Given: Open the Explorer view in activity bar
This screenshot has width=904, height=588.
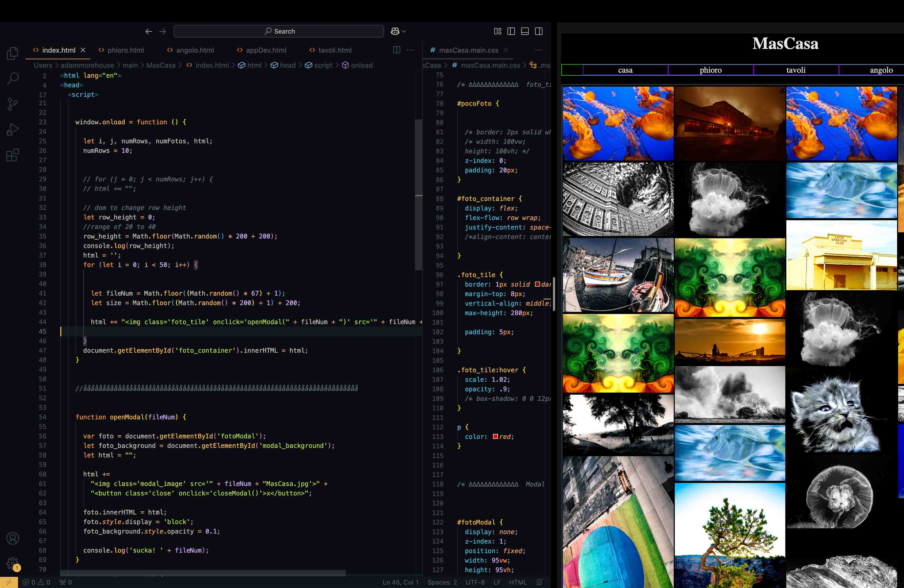Looking at the screenshot, I should 12,53.
